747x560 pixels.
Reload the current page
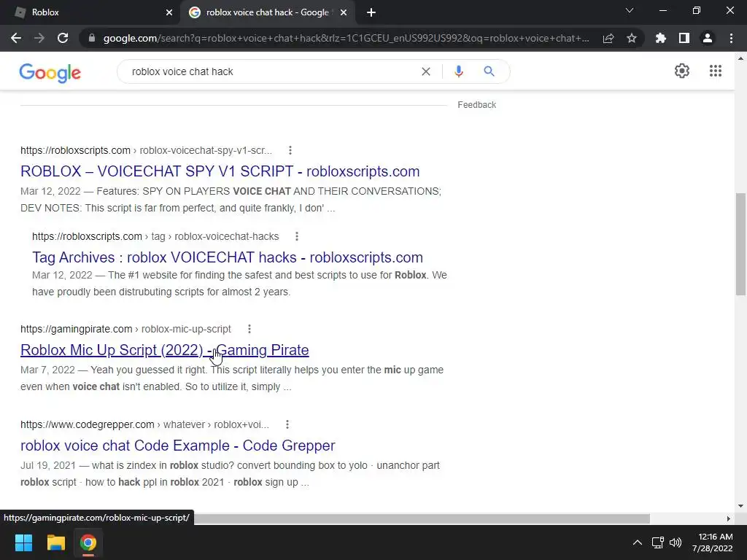(63, 38)
